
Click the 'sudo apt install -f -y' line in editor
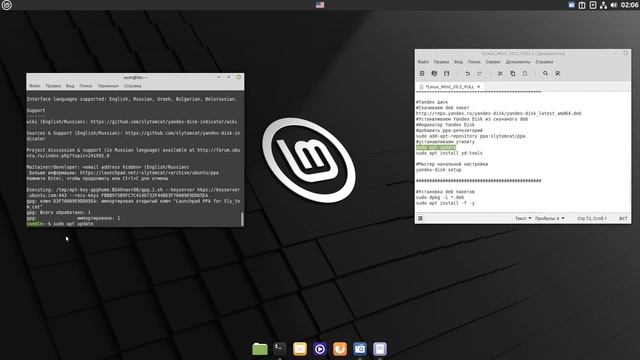(x=445, y=203)
